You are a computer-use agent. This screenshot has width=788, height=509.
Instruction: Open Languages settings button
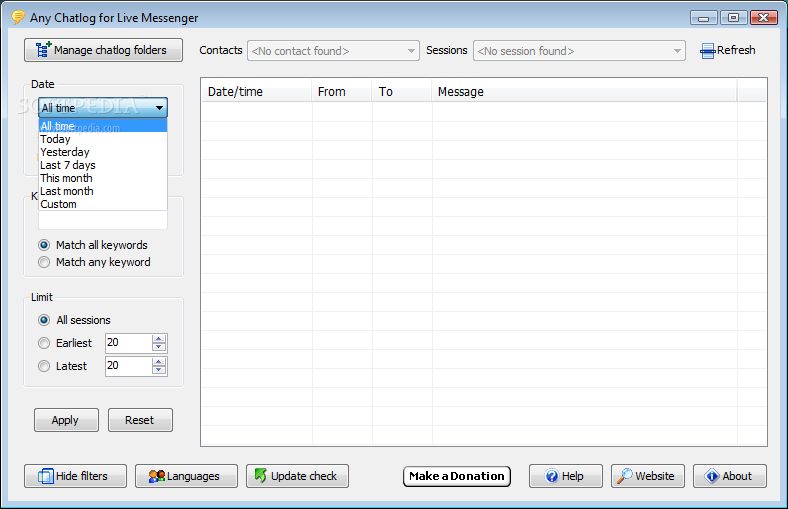(186, 476)
